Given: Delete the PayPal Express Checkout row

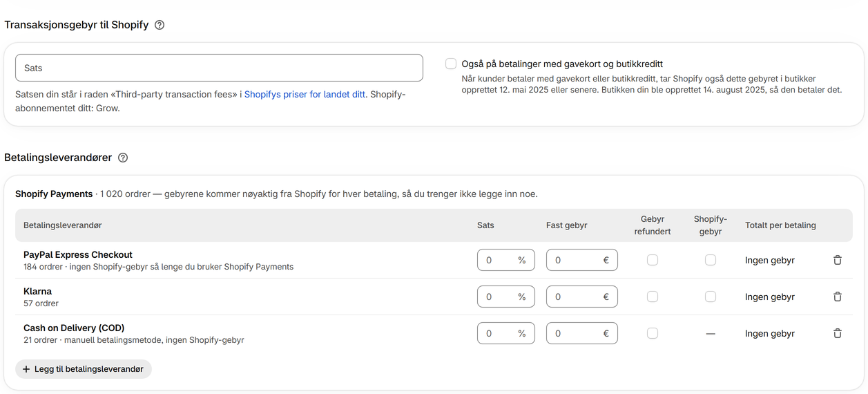Looking at the screenshot, I should [x=838, y=260].
